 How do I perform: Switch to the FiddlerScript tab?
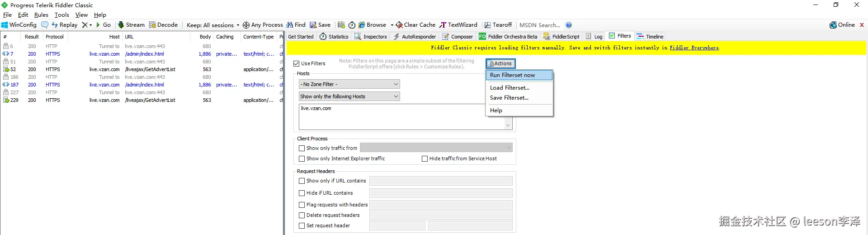pos(561,37)
